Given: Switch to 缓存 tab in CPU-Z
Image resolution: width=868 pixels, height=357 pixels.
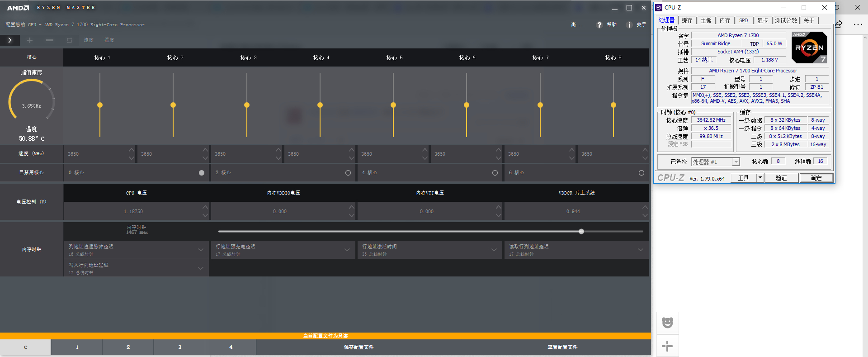Looking at the screenshot, I should tap(687, 20).
